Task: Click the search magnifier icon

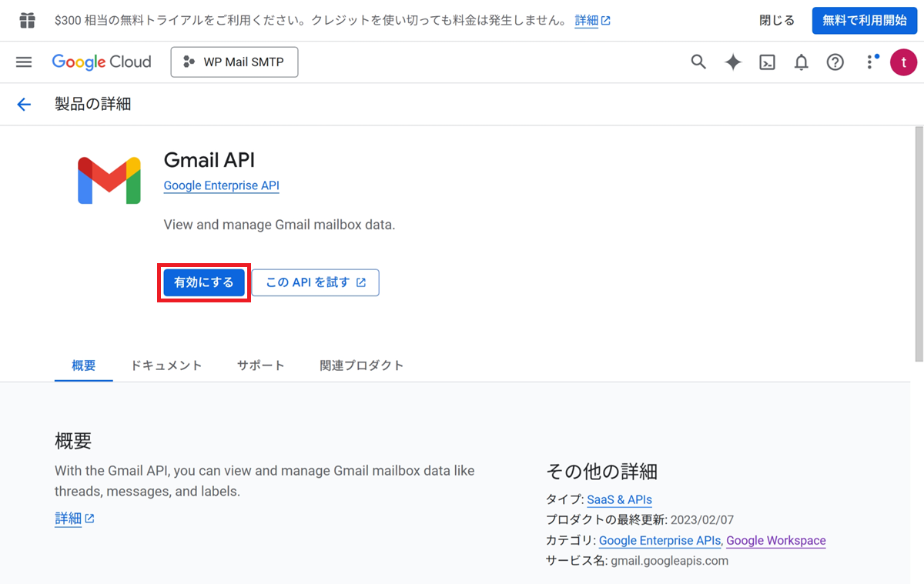Action: (x=698, y=62)
